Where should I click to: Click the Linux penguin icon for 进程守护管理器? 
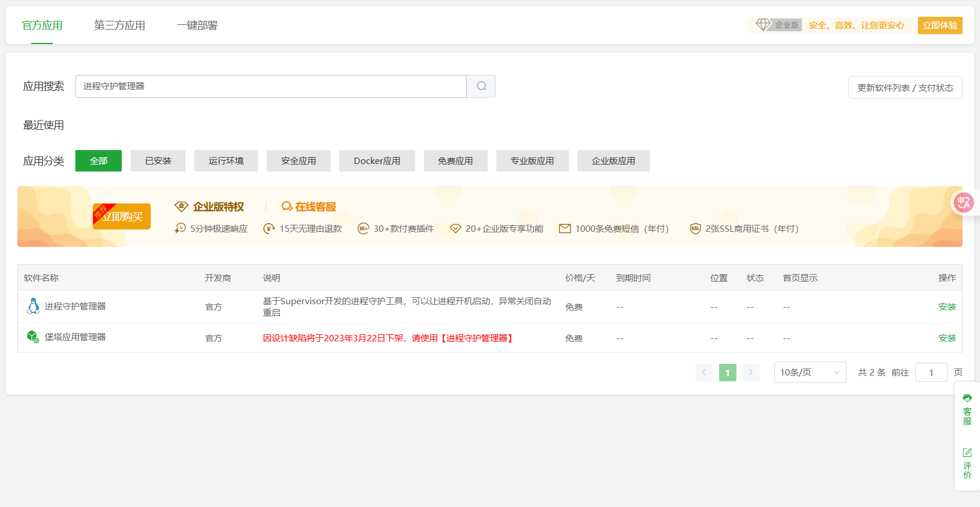click(x=33, y=306)
